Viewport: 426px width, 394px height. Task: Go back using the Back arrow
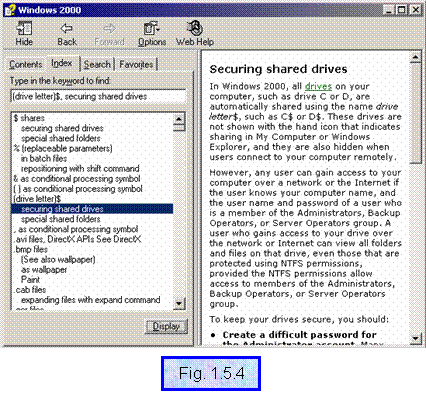[x=67, y=33]
